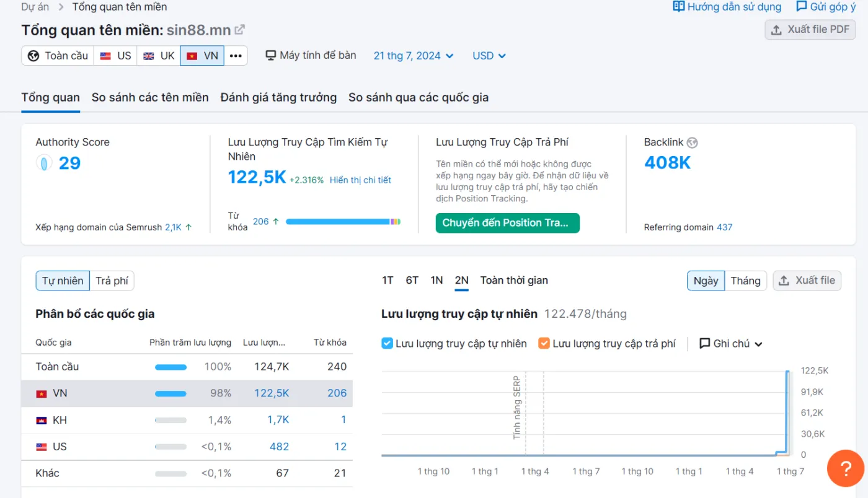Image resolution: width=868 pixels, height=498 pixels.
Task: Click the US flag icon in database selector
Action: [x=105, y=56]
